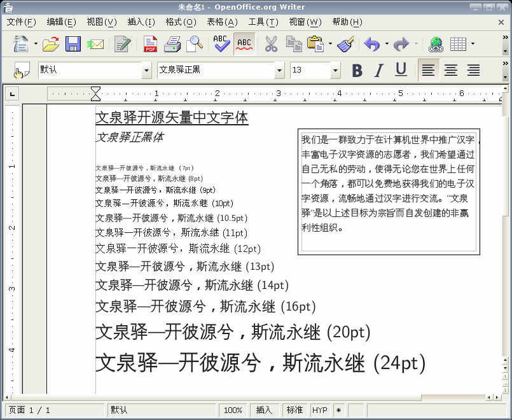Expand the Redo history dropdown arrow
This screenshot has width=512, height=420.
(416, 43)
